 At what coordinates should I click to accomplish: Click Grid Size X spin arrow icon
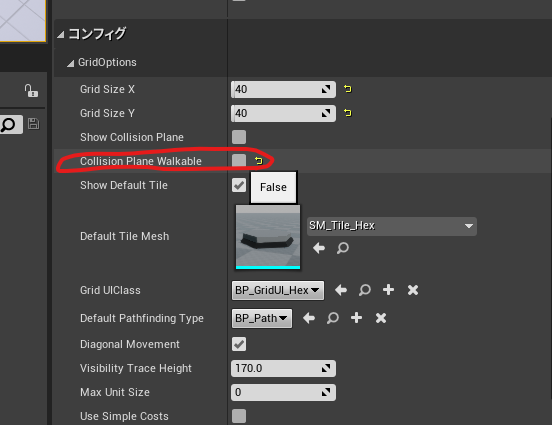pyautogui.click(x=326, y=89)
